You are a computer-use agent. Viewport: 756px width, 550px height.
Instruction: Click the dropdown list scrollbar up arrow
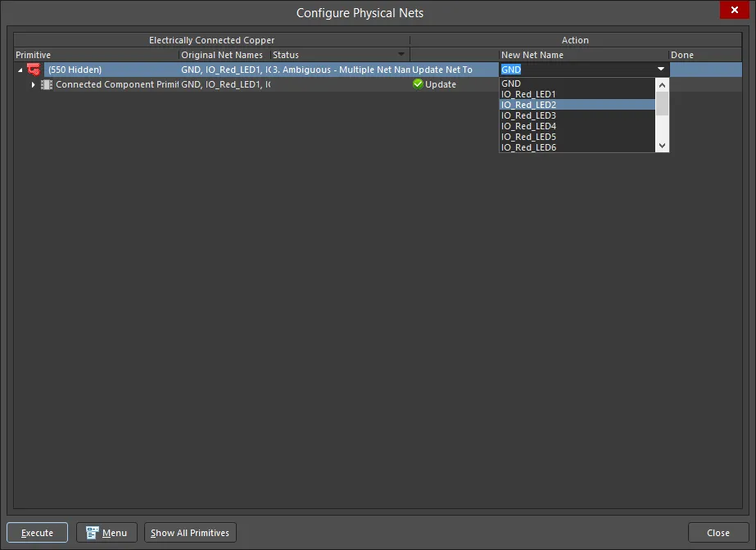click(663, 84)
